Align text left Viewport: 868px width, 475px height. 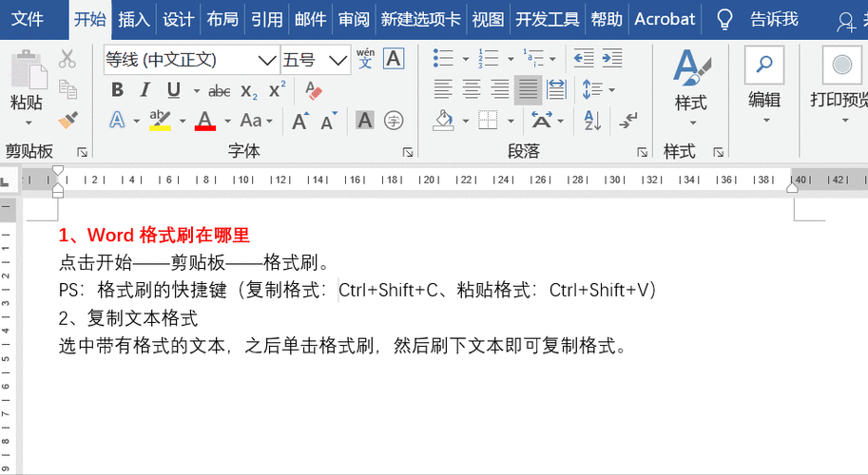click(x=443, y=89)
